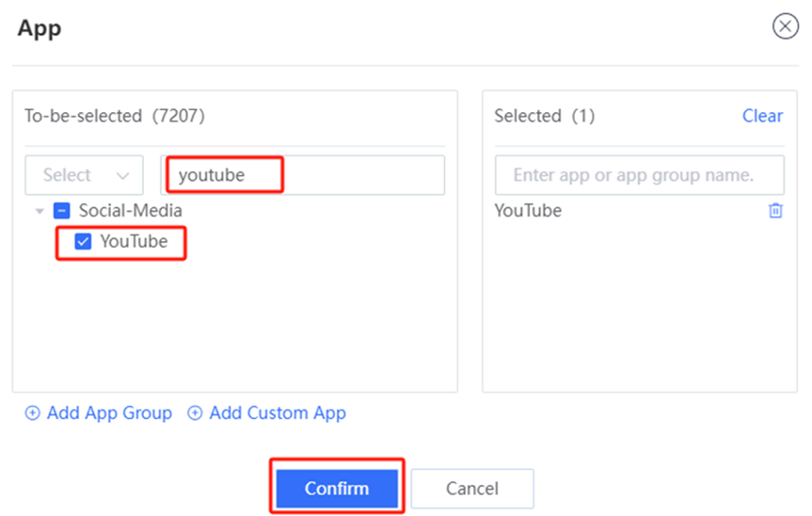Screen dimensions: 812x516
Task: Collapse the Social-Media tree arrow
Action: 40,211
